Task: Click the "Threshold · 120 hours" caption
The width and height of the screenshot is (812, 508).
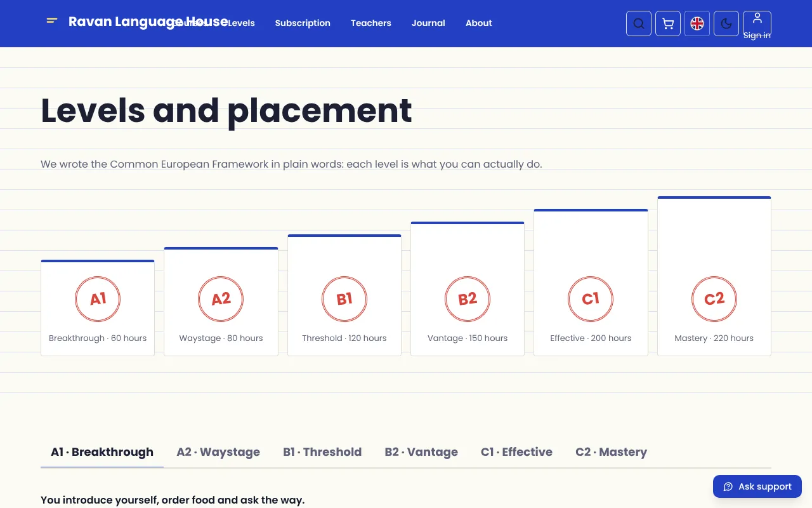Action: (x=344, y=338)
